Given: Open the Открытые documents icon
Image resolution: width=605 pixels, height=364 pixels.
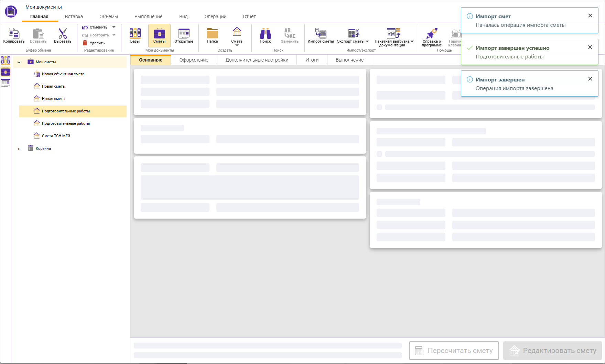Looking at the screenshot, I should coord(184,34).
